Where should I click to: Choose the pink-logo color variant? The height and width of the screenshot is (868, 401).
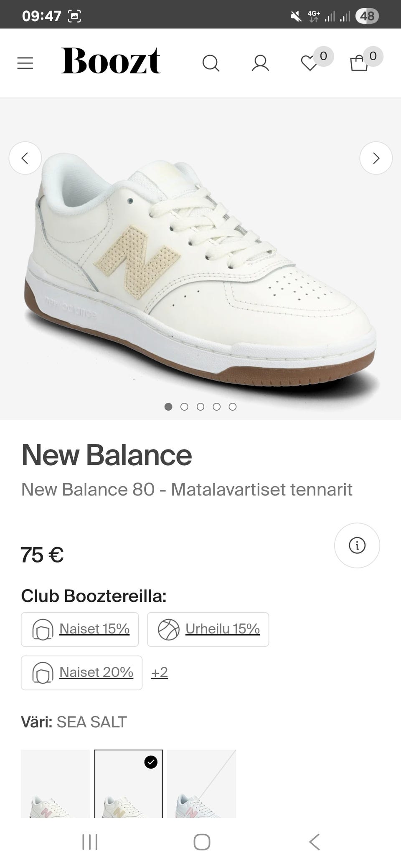[x=55, y=784]
